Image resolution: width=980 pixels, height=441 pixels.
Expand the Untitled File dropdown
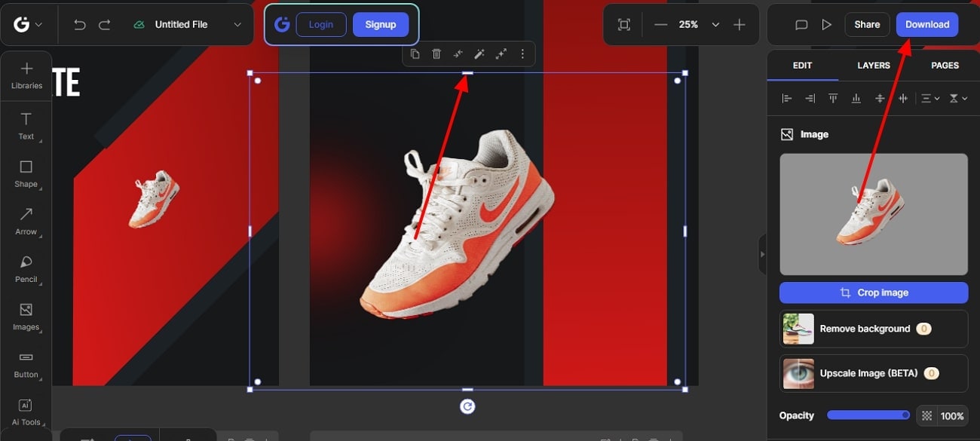coord(237,25)
